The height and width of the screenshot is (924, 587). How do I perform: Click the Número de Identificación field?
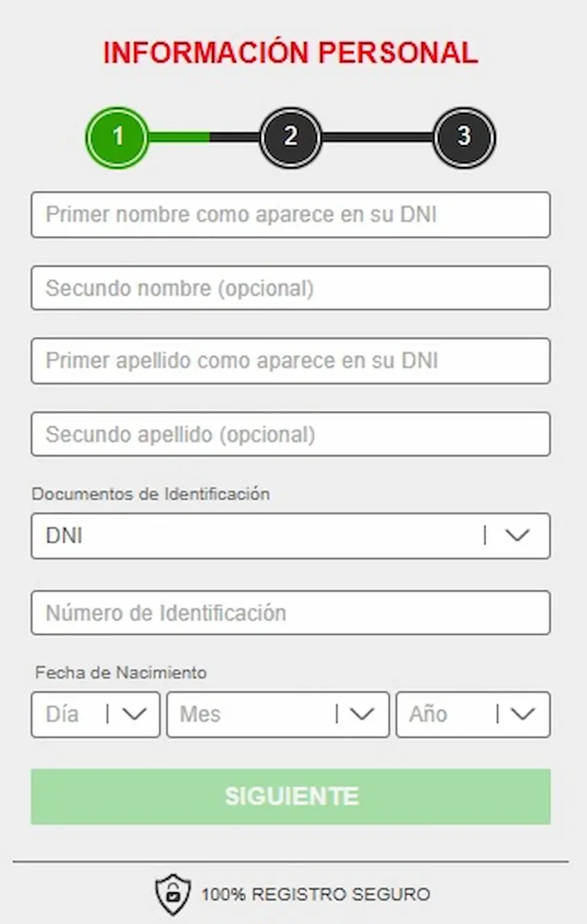tap(290, 613)
